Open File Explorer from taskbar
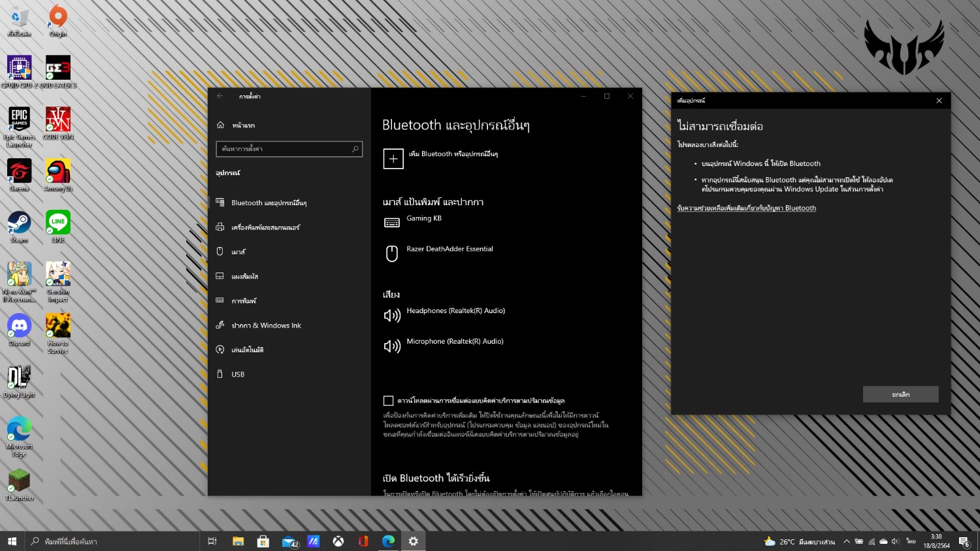The width and height of the screenshot is (980, 551). click(238, 541)
